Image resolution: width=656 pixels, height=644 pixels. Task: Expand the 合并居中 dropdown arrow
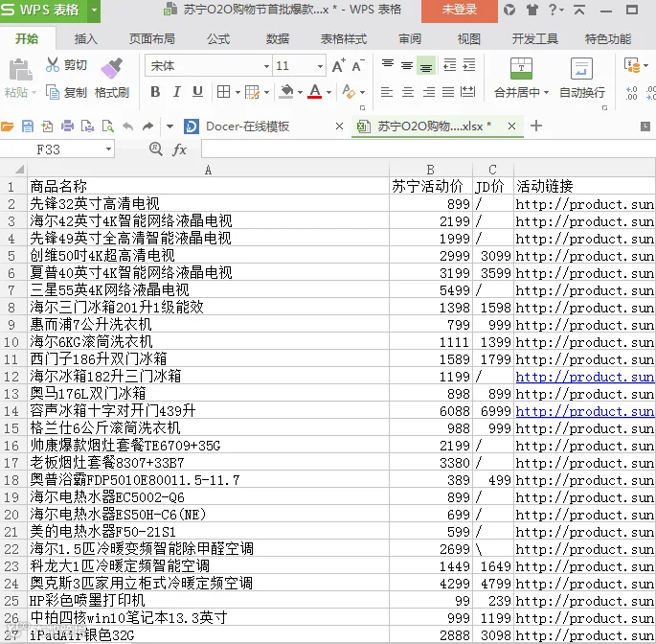(546, 93)
